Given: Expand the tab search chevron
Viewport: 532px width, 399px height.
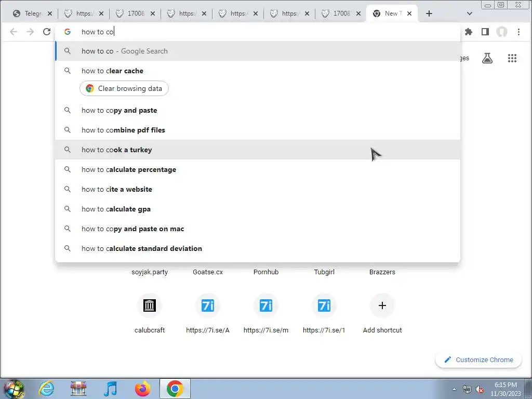Looking at the screenshot, I should [x=470, y=14].
